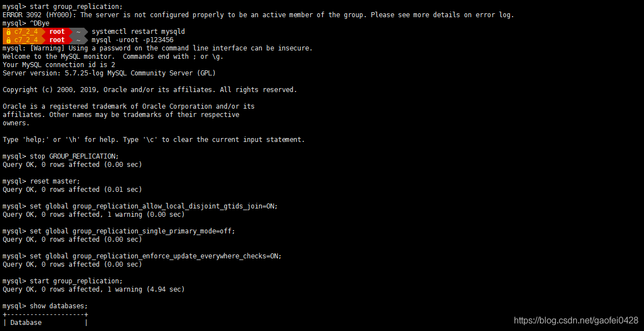The height and width of the screenshot is (331, 644).
Task: Click the lock icon on first prompt line
Action: pos(9,32)
